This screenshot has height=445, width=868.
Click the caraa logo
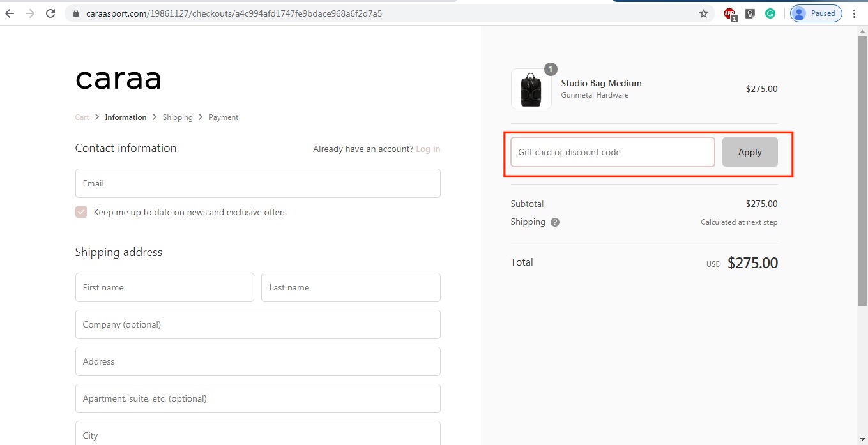[118, 79]
